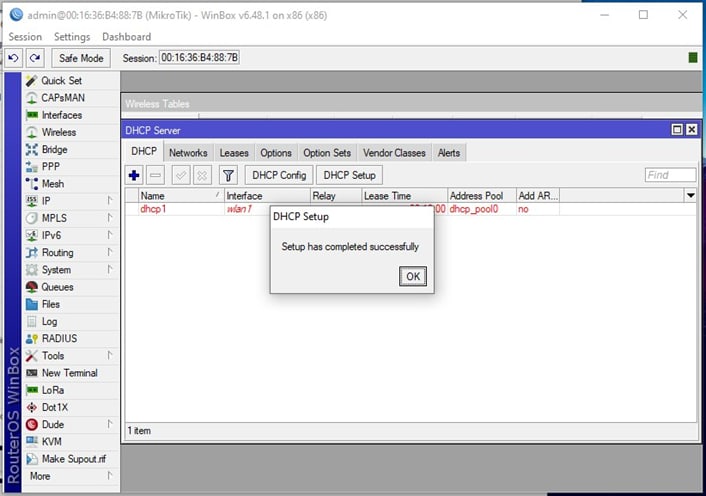Viewport: 706px width, 496px height.
Task: Click the DHCP Config button
Action: pos(279,175)
